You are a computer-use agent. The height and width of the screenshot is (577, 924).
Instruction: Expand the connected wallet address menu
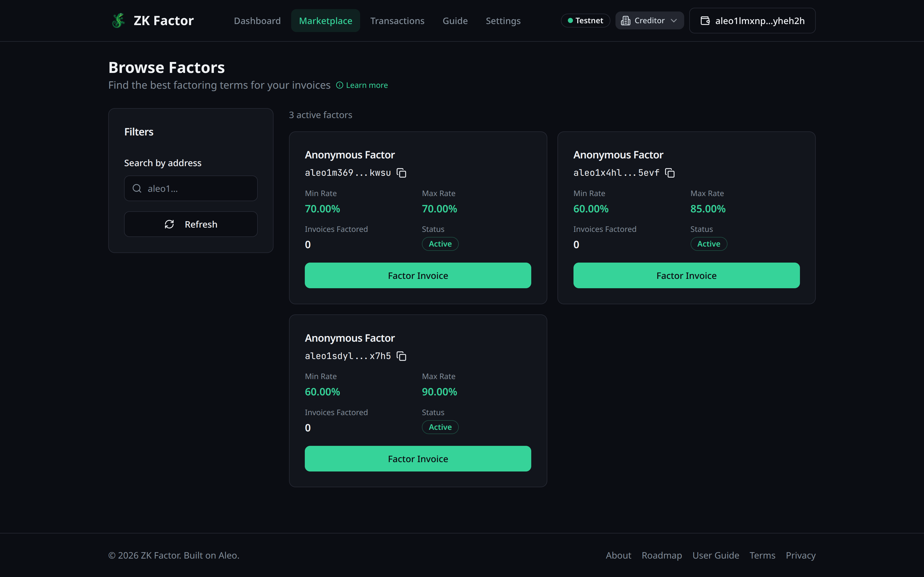752,20
